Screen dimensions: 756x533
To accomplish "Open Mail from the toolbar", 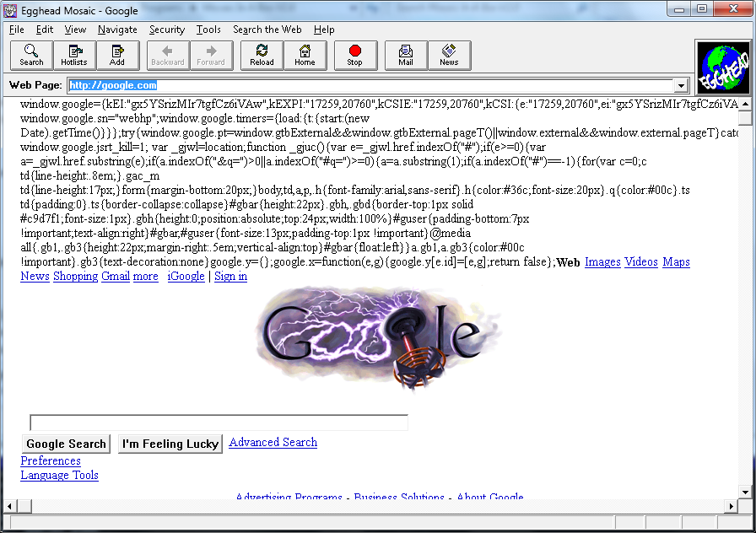I will (x=406, y=56).
